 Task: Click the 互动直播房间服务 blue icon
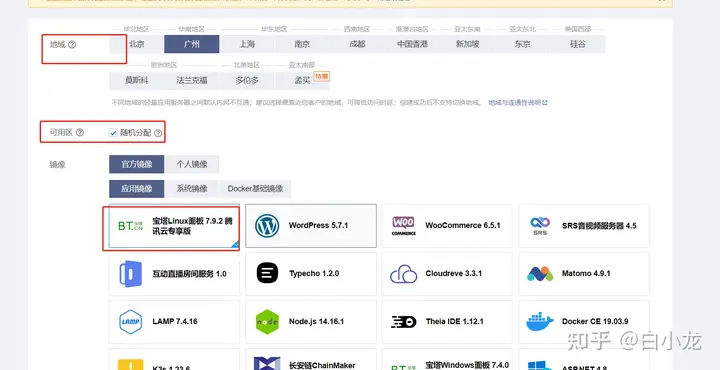pyautogui.click(x=131, y=274)
